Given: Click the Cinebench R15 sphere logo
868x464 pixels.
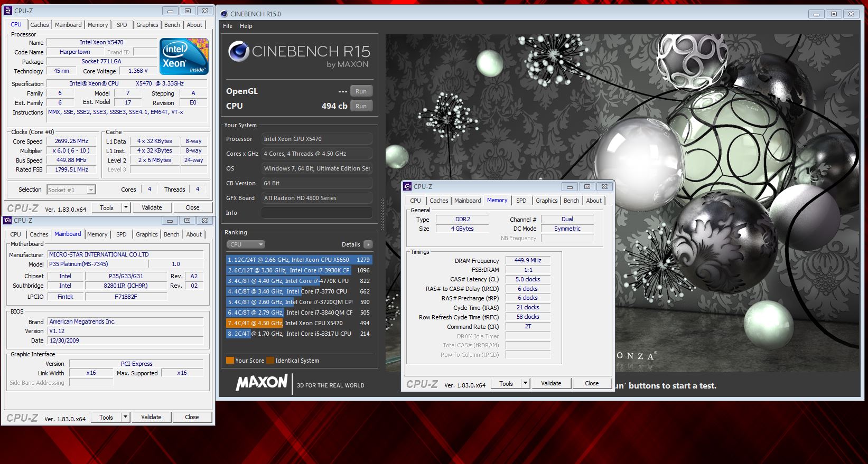Looking at the screenshot, I should tap(238, 52).
